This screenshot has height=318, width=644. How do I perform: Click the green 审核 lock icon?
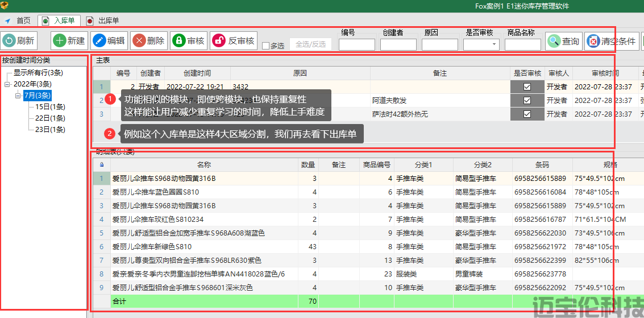(x=178, y=41)
